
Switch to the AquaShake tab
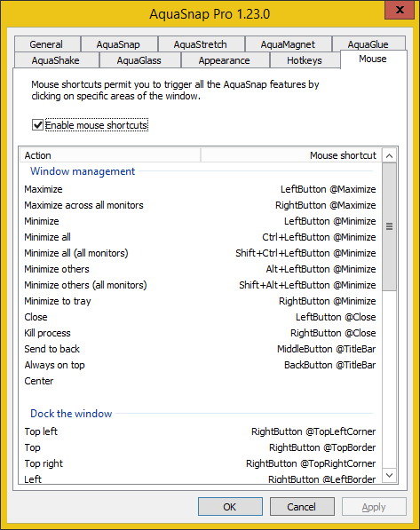coord(56,60)
